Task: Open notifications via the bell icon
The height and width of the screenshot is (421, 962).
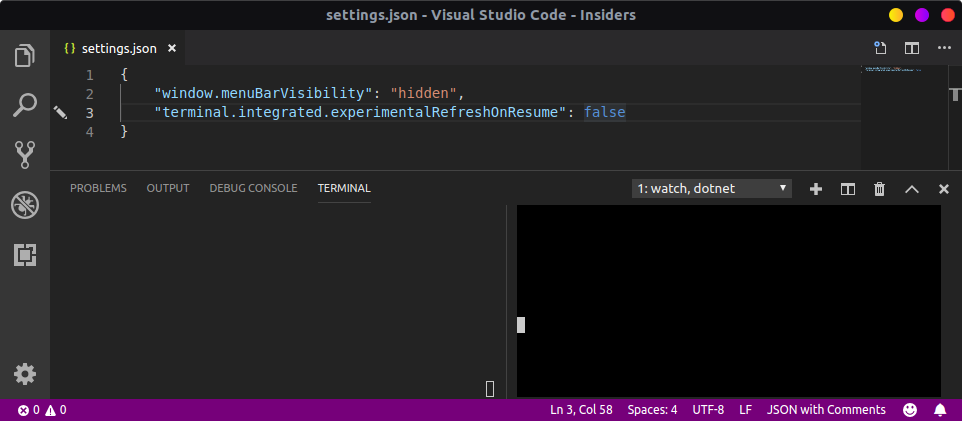Action: click(x=940, y=409)
